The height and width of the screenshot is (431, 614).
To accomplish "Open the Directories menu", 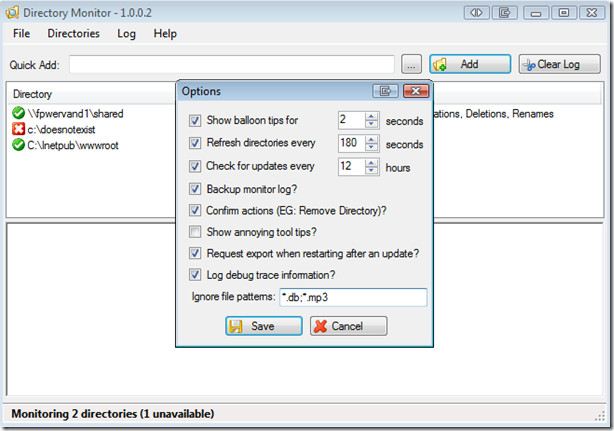I will pyautogui.click(x=73, y=34).
